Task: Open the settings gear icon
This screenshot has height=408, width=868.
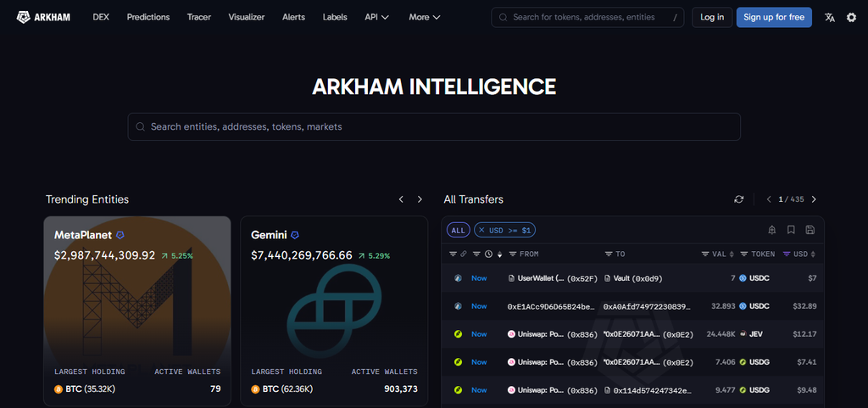Action: 851,17
